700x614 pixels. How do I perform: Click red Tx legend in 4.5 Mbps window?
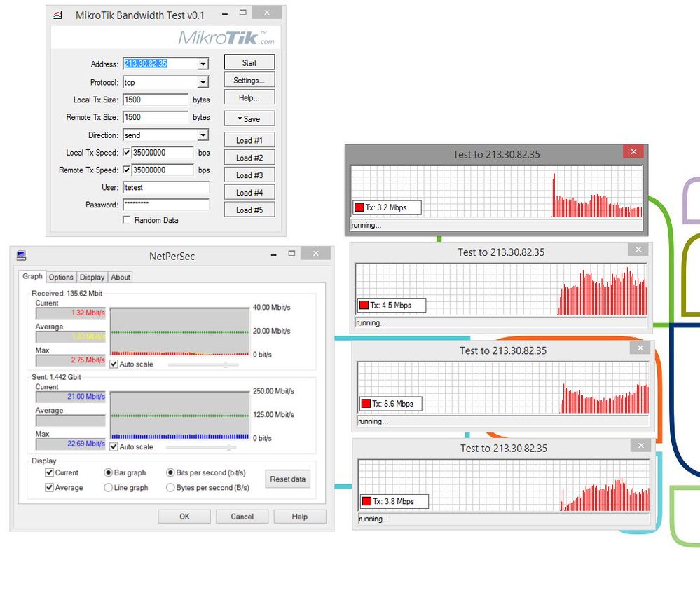pos(364,305)
